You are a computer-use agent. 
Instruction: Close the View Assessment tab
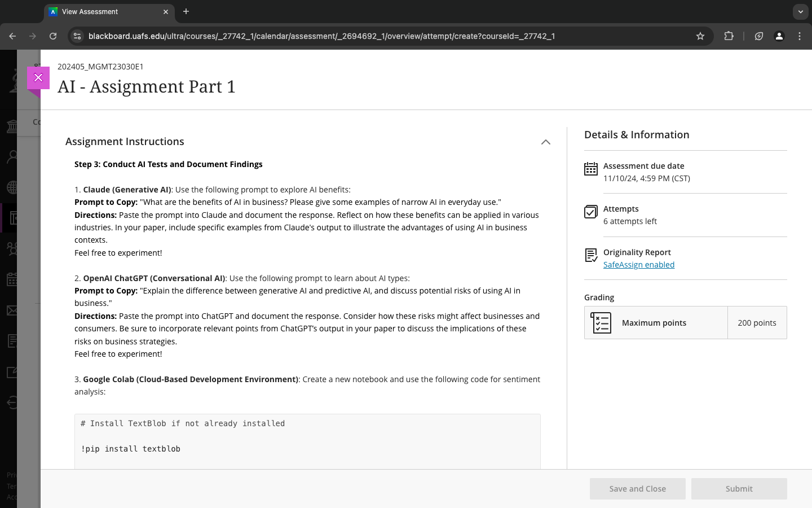pyautogui.click(x=166, y=12)
